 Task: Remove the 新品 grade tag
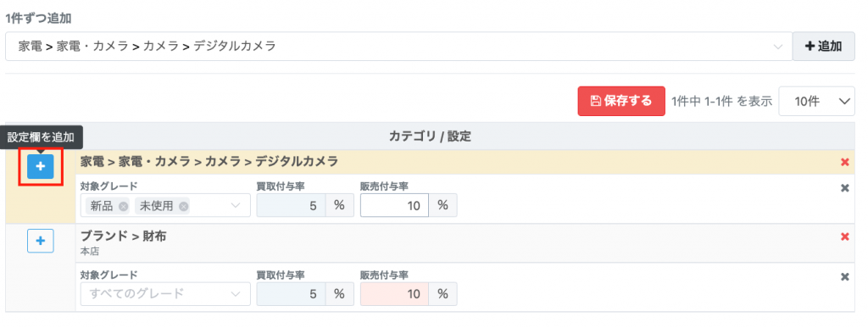[124, 206]
